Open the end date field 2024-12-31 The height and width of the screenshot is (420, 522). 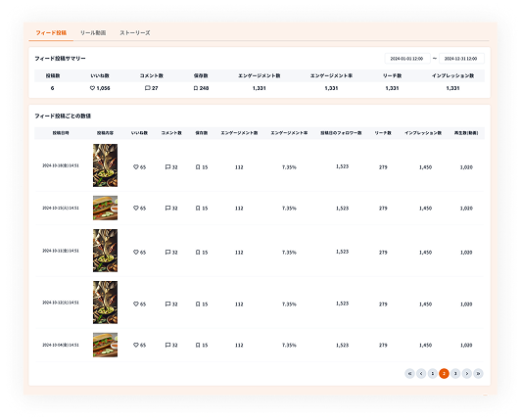coord(461,58)
